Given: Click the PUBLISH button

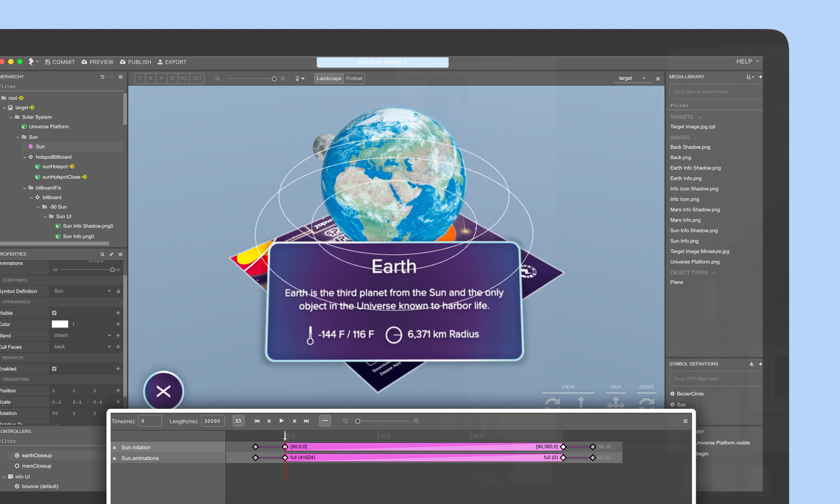Looking at the screenshot, I should 136,62.
